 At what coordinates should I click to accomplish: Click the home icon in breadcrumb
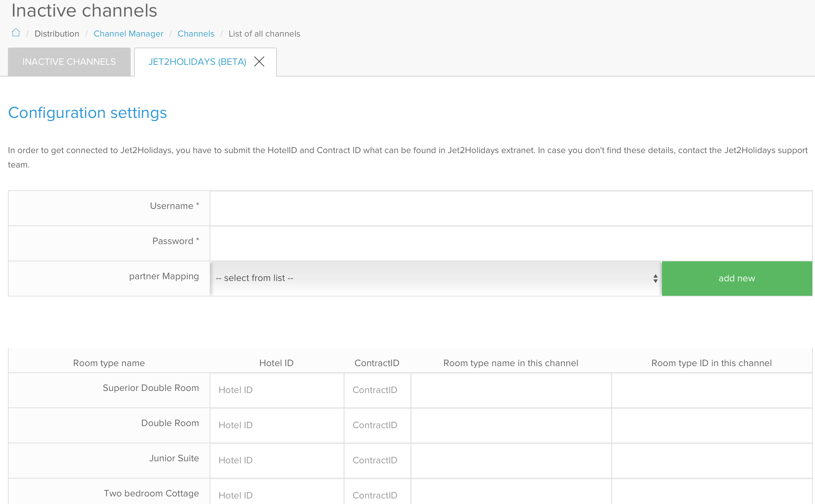16,33
